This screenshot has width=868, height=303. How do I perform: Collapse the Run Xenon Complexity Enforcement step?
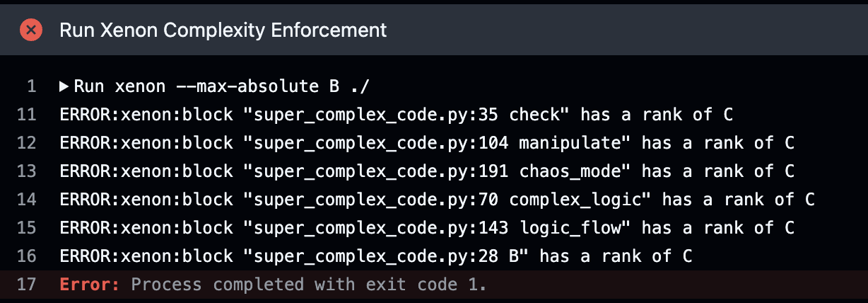pos(223,30)
